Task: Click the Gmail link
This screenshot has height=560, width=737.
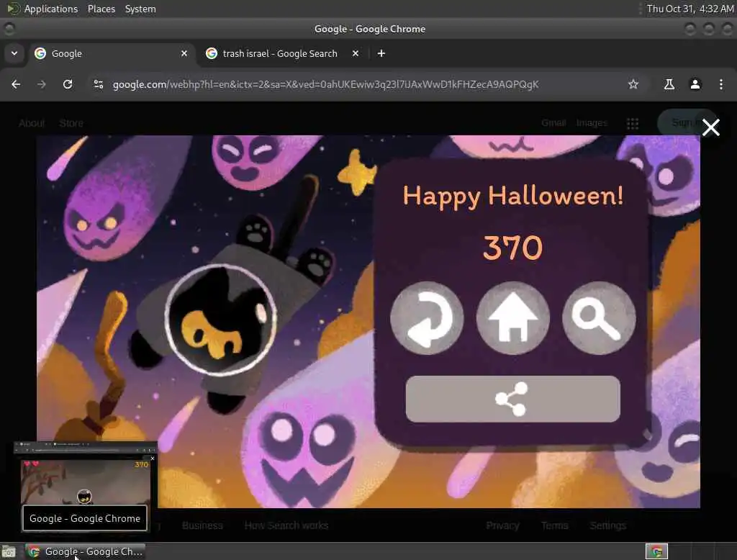Action: click(553, 122)
